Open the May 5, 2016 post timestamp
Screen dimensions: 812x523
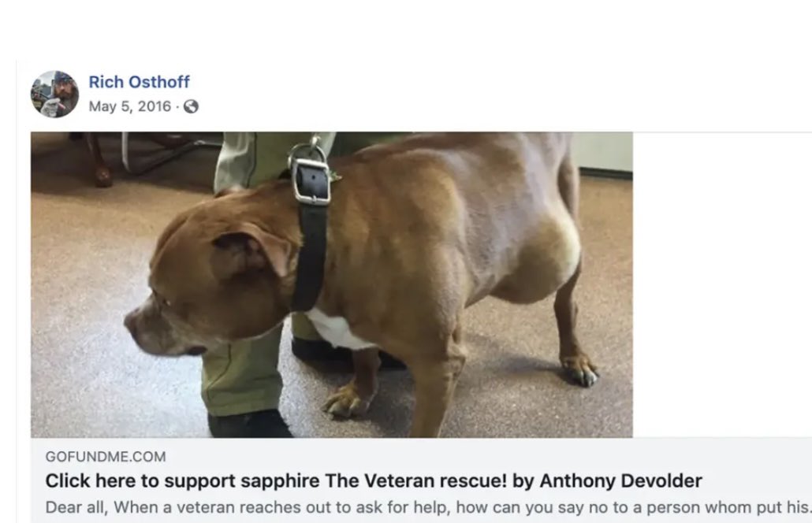click(x=129, y=106)
